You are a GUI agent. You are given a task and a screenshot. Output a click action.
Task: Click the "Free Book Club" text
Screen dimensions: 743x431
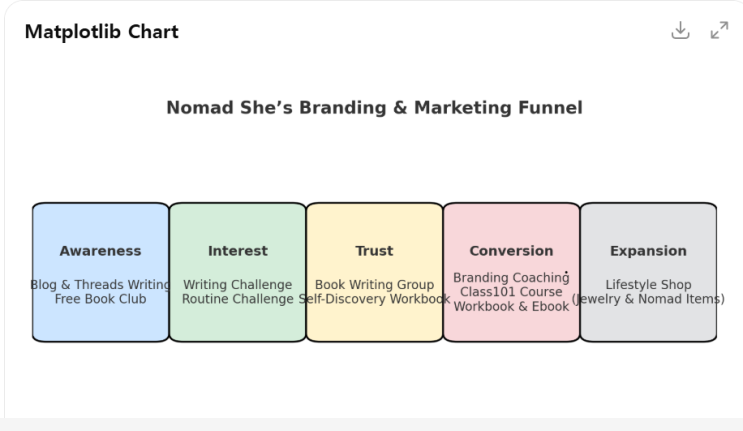100,299
